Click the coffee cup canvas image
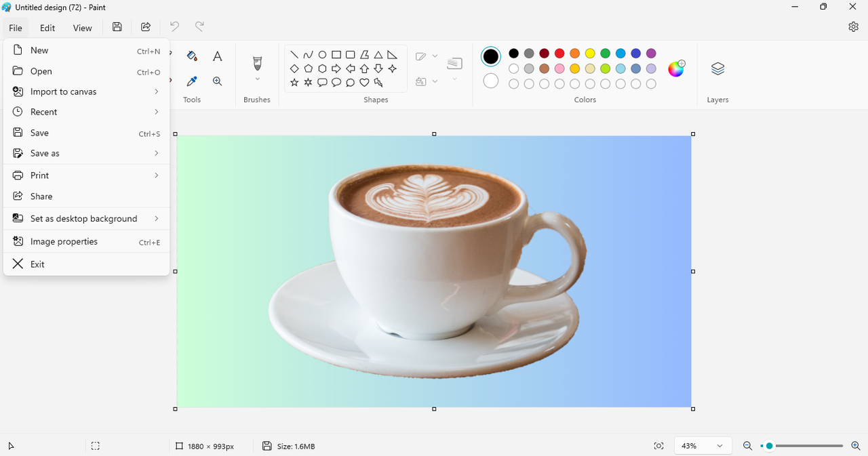Viewport: 868px width, 456px height. coord(434,271)
